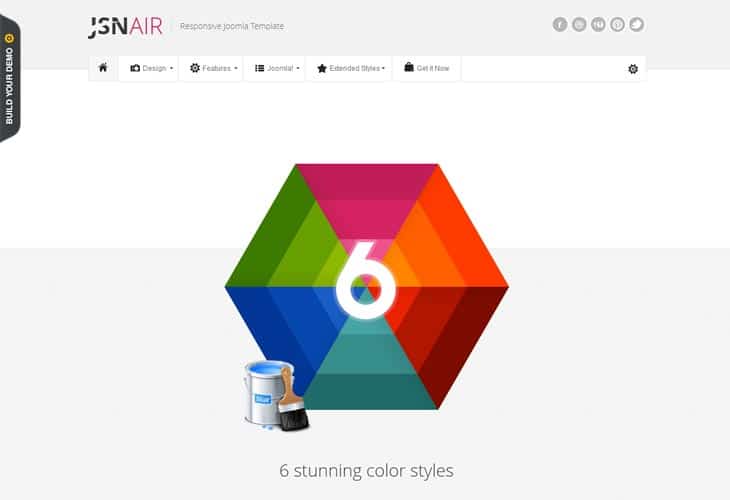Click the Facebook social icon
This screenshot has width=730, height=500.
560,25
